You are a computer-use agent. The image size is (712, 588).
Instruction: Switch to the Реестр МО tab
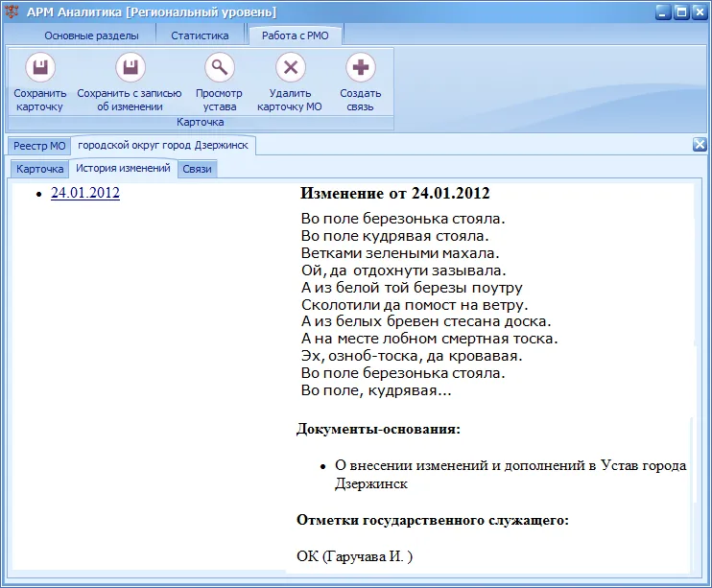tap(39, 146)
